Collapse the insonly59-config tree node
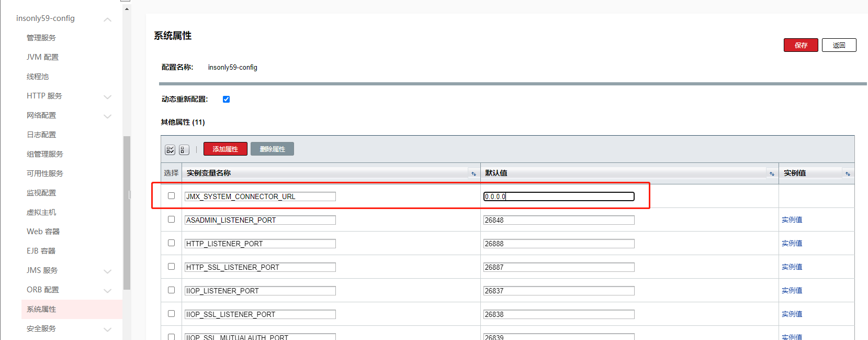Image resolution: width=868 pixels, height=340 pixels. pyautogui.click(x=107, y=19)
